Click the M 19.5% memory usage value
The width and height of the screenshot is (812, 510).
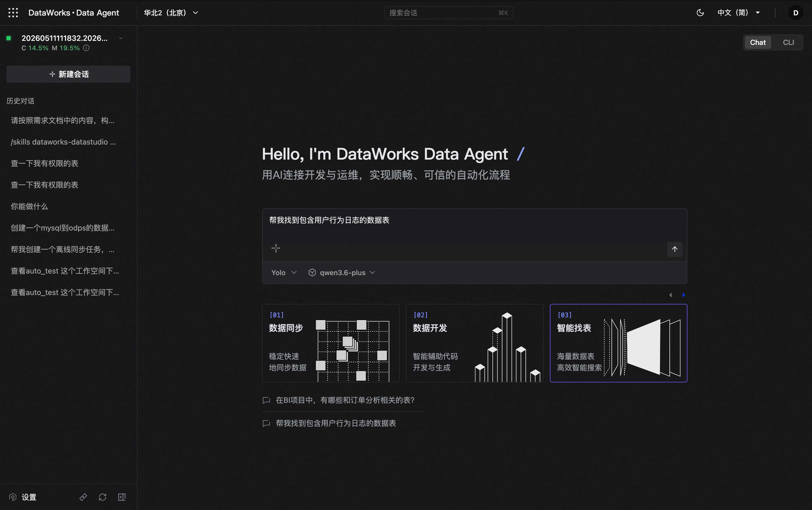coord(66,48)
